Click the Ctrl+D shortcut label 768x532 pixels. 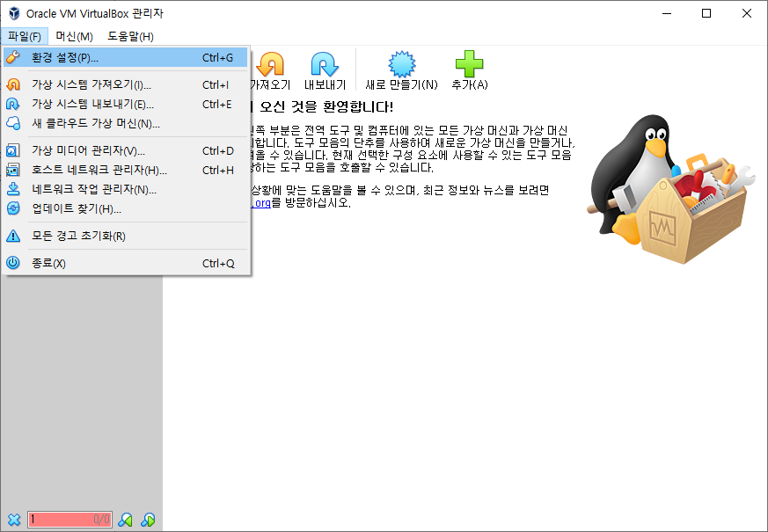[218, 150]
